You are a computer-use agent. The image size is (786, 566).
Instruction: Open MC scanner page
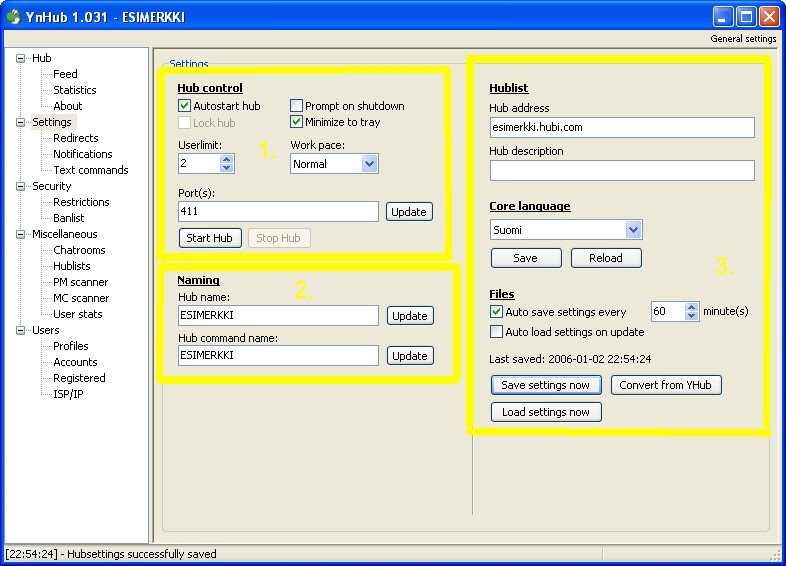click(81, 298)
